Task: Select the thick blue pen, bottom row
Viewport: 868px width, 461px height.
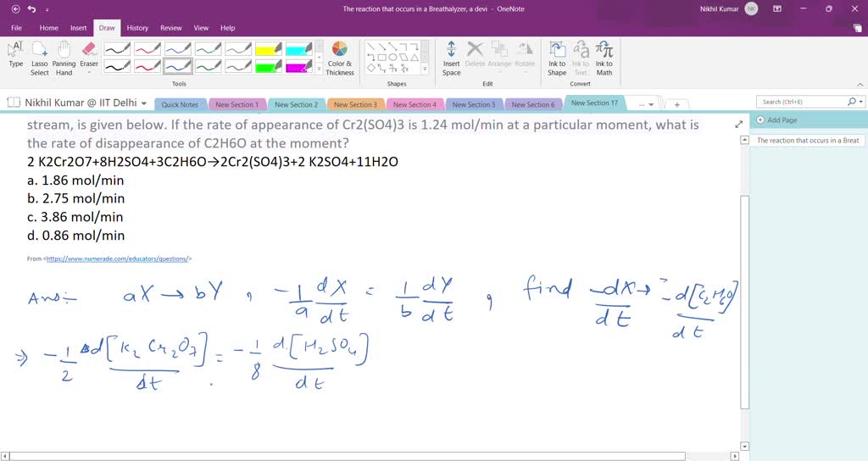Action: 178,66
